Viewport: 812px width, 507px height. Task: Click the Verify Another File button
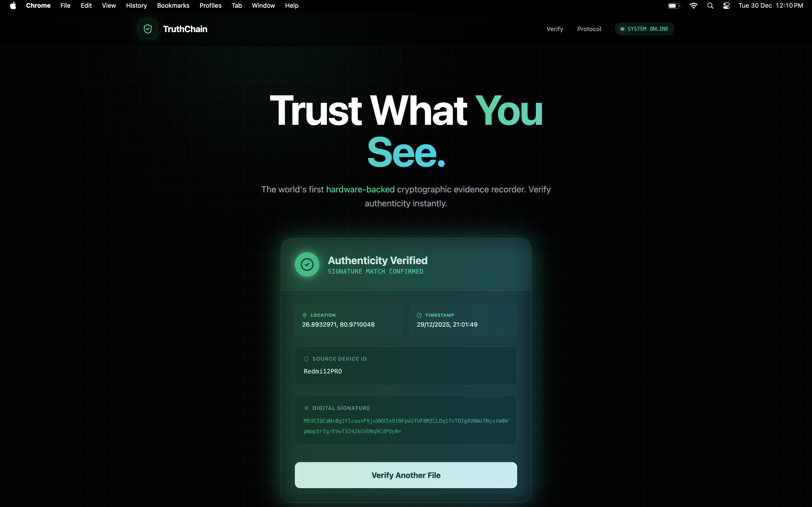click(x=406, y=475)
